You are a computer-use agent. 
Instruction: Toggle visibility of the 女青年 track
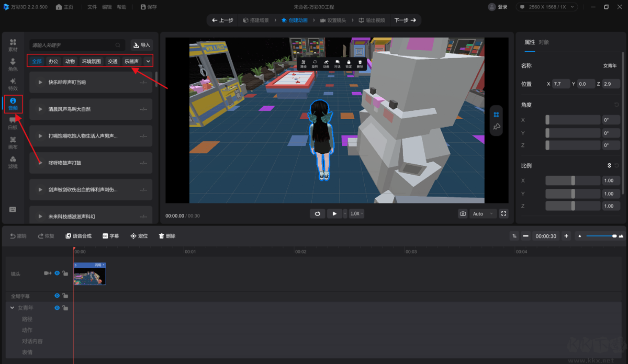tap(57, 308)
